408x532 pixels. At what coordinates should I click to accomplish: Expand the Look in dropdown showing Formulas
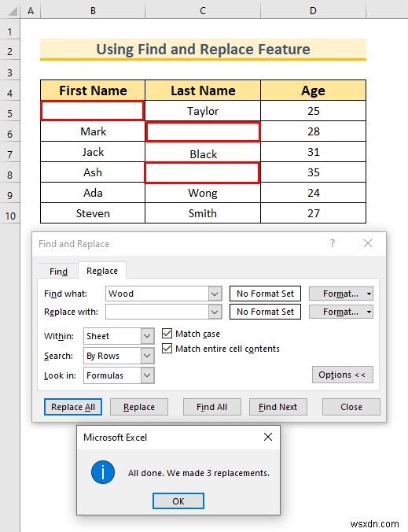[x=147, y=375]
